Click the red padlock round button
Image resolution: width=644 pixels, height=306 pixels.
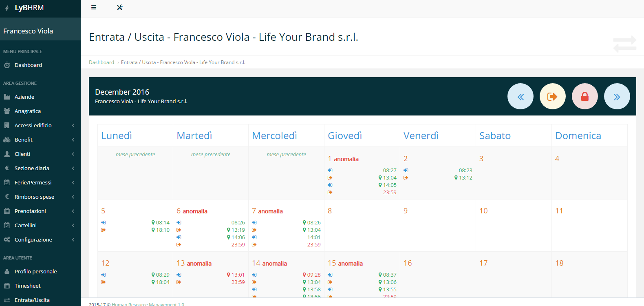tap(585, 96)
